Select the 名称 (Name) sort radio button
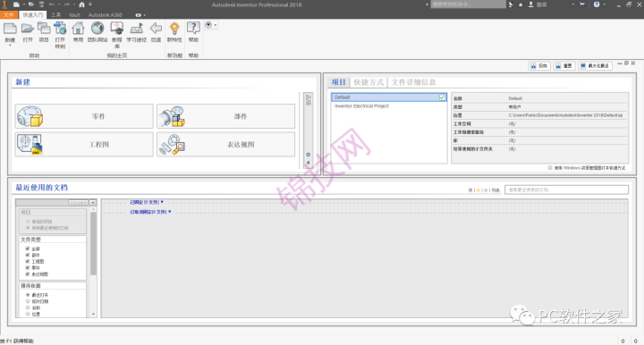This screenshot has height=345, width=644. 28,307
